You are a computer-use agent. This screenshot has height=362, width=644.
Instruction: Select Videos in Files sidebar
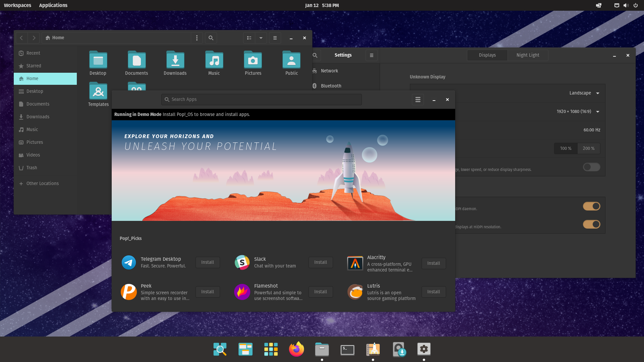[45, 155]
